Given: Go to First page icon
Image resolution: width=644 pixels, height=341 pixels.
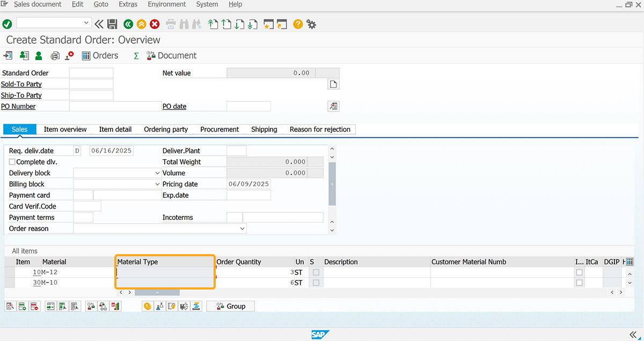Looking at the screenshot, I should 213,24.
